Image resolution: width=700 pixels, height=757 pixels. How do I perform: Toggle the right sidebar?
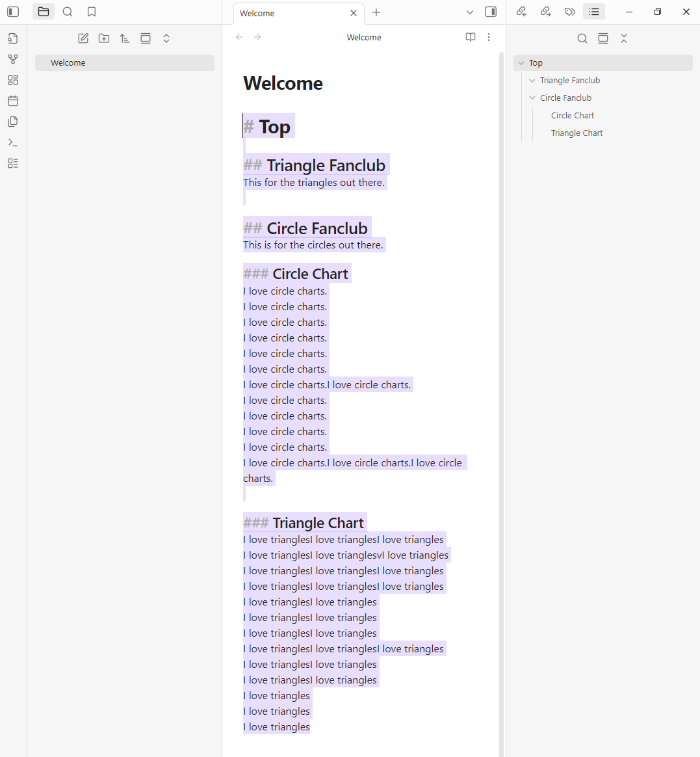(491, 12)
